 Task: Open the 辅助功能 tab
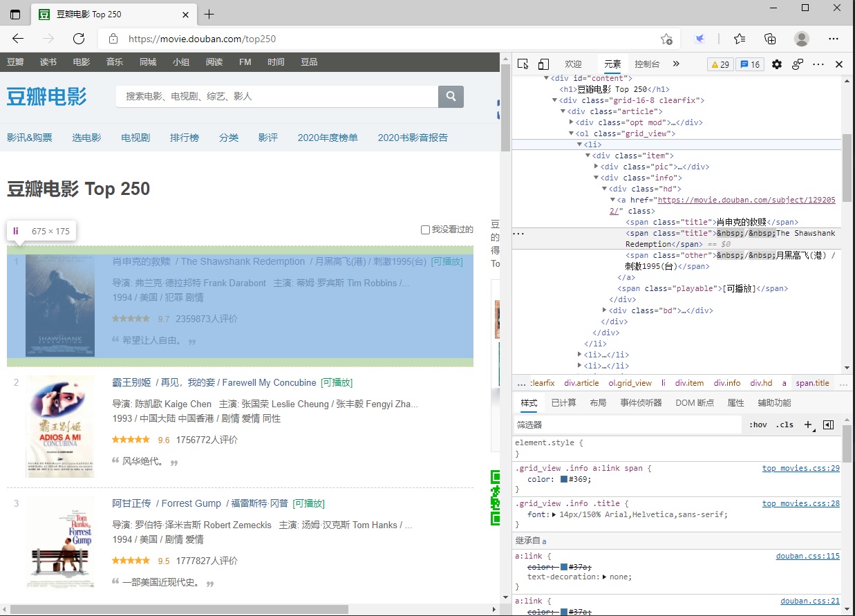774,403
